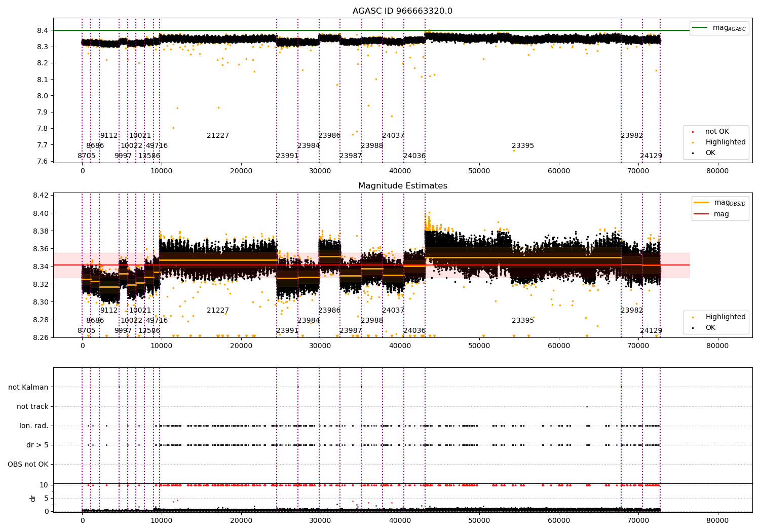Select the 8.26 y-axis tick label
Viewport: 760px width, 532px height.
coord(41,337)
